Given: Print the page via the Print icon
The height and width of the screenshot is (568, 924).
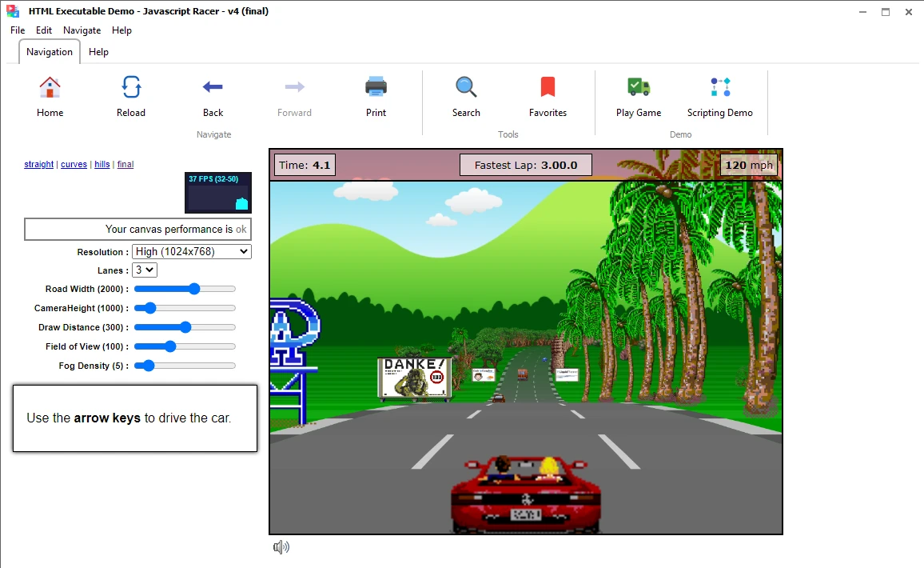Looking at the screenshot, I should [x=376, y=88].
